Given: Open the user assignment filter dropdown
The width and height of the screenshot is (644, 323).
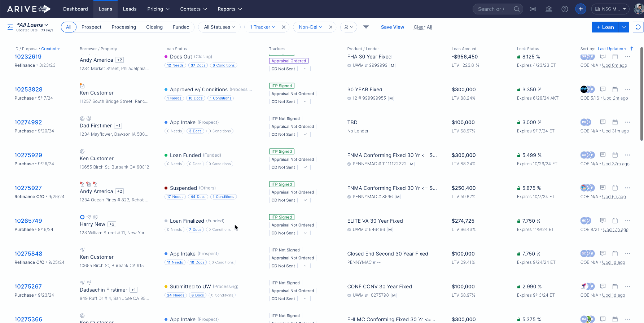Looking at the screenshot, I should pyautogui.click(x=349, y=27).
